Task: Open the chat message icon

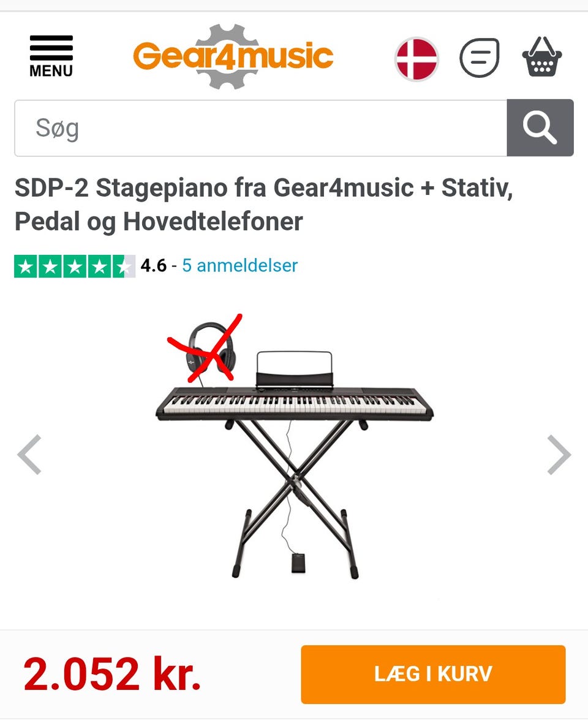Action: tap(480, 58)
